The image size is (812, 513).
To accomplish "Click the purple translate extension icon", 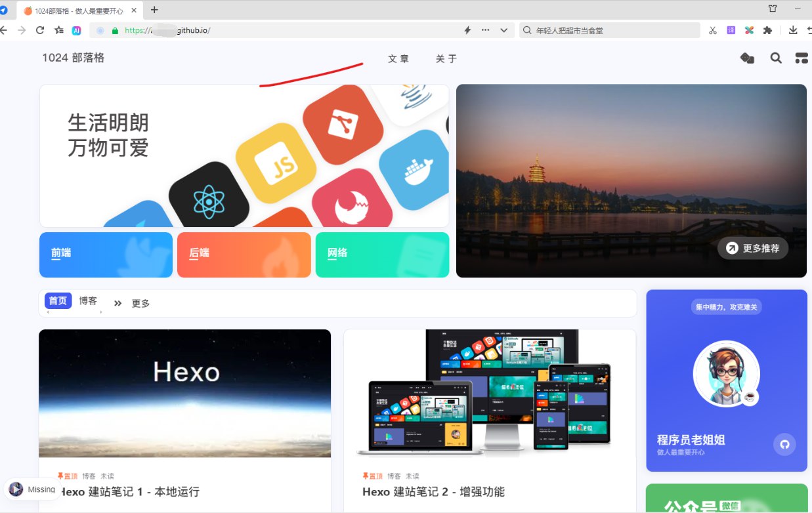I will tap(731, 30).
